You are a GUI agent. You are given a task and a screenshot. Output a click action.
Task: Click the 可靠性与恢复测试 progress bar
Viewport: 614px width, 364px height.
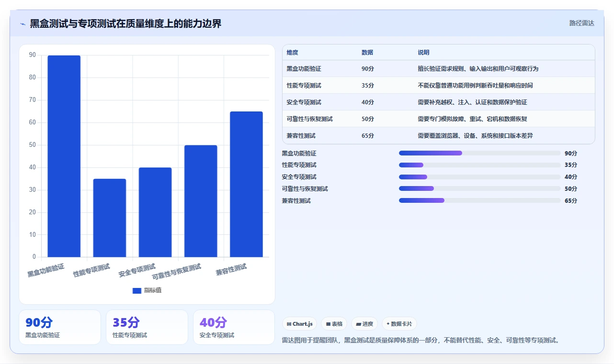tap(479, 188)
